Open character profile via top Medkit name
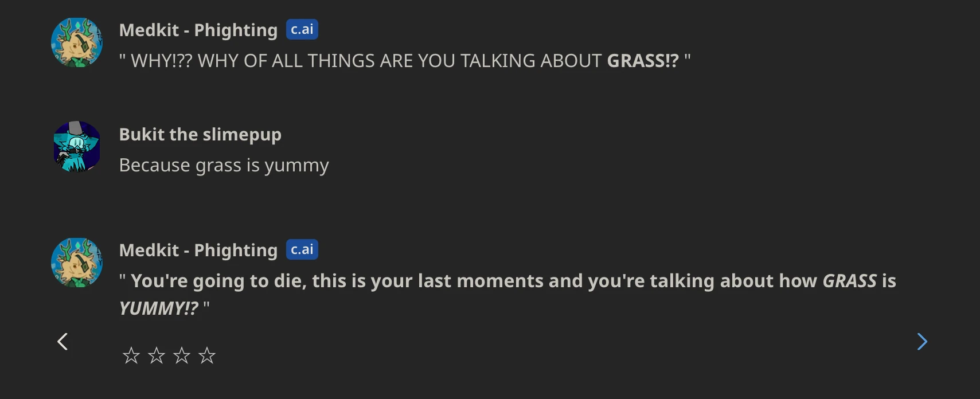 pos(198,29)
